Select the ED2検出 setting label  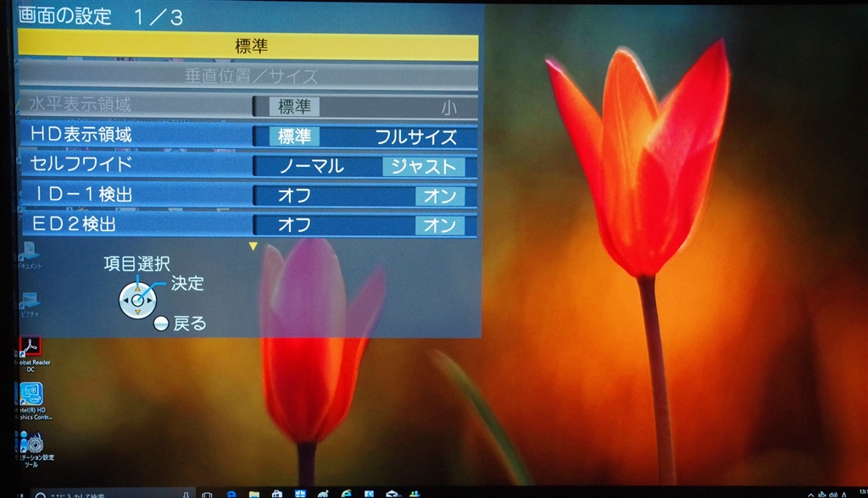pyautogui.click(x=74, y=224)
